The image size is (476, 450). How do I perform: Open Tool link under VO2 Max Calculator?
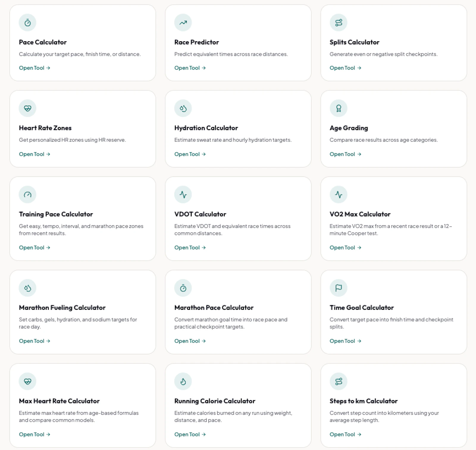click(345, 247)
